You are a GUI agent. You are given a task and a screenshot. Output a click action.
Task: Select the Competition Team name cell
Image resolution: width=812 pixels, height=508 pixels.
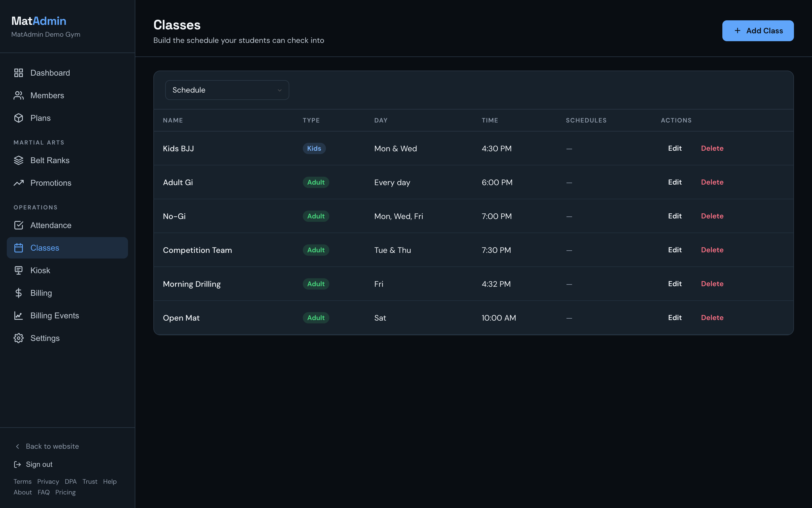coord(197,250)
